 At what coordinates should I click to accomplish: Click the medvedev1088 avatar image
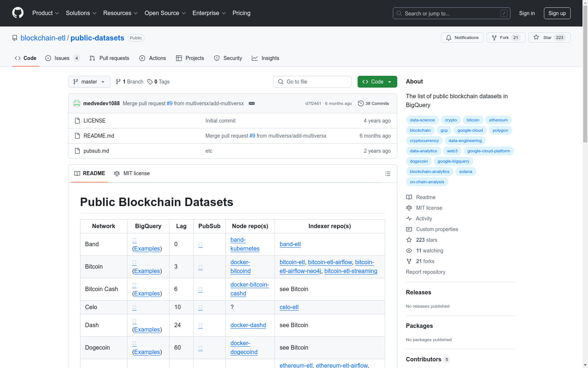tap(77, 103)
